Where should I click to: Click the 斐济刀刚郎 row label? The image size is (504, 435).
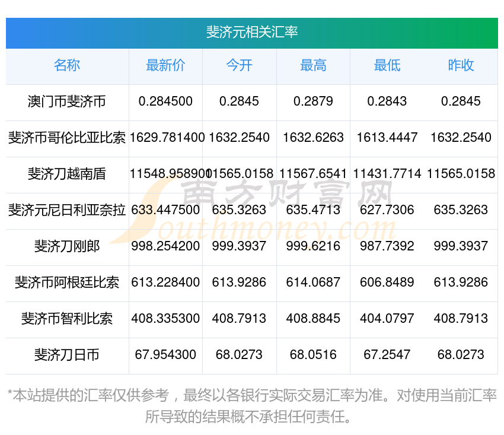coord(67,246)
